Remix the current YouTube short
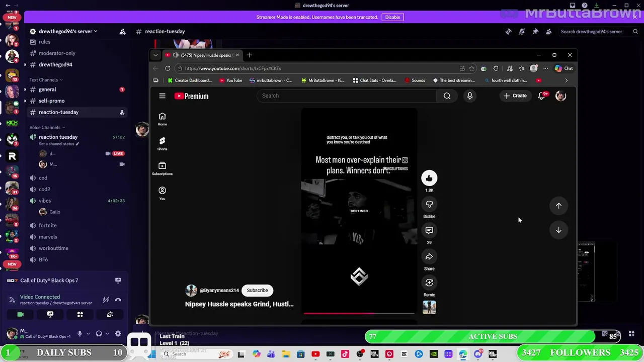Screen dimensions: 644x362 429,283
